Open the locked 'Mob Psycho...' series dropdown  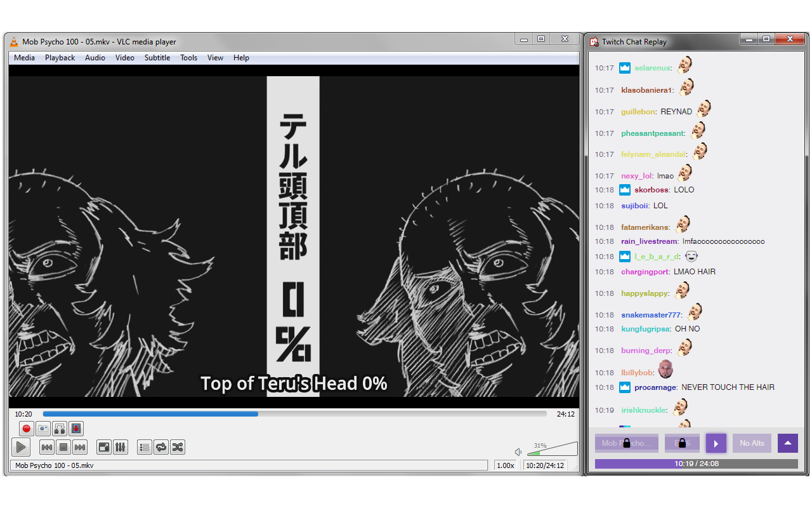click(626, 443)
